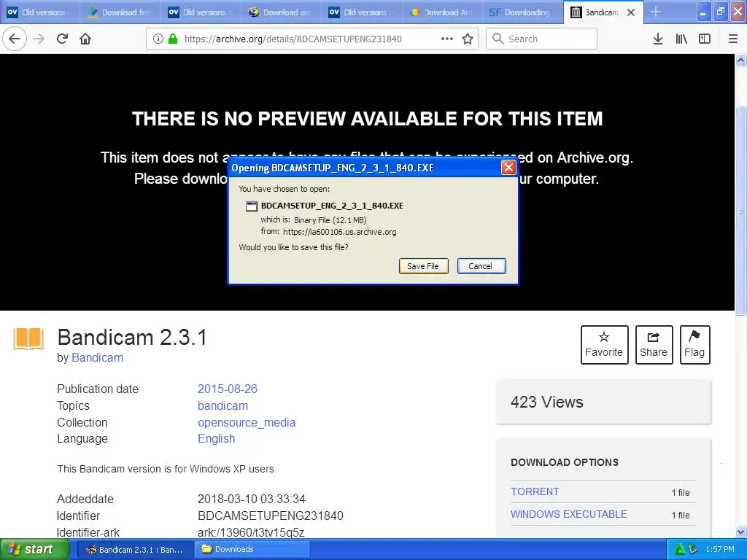Go back with the browser back arrow
The height and width of the screenshot is (560, 747).
click(x=15, y=39)
